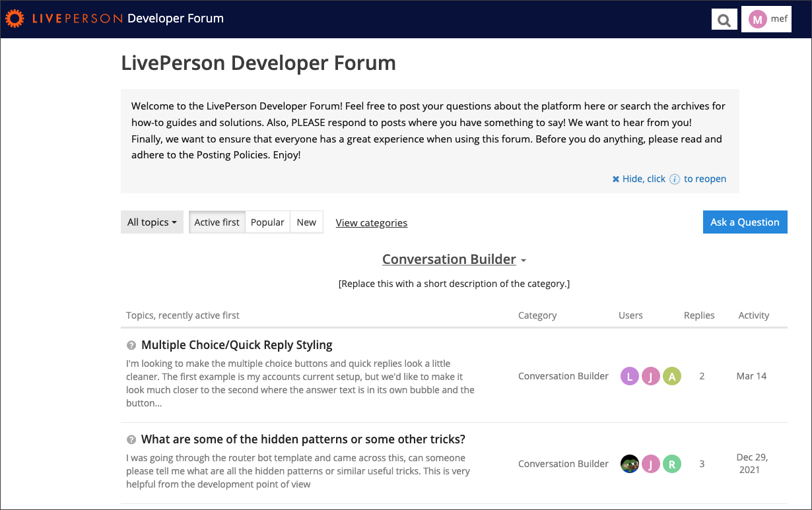Click the question icon beside hidden patterns topic

pos(131,439)
